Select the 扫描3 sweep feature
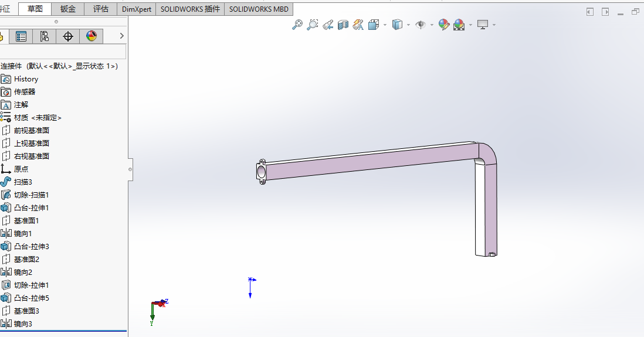644x337 pixels. pos(23,182)
